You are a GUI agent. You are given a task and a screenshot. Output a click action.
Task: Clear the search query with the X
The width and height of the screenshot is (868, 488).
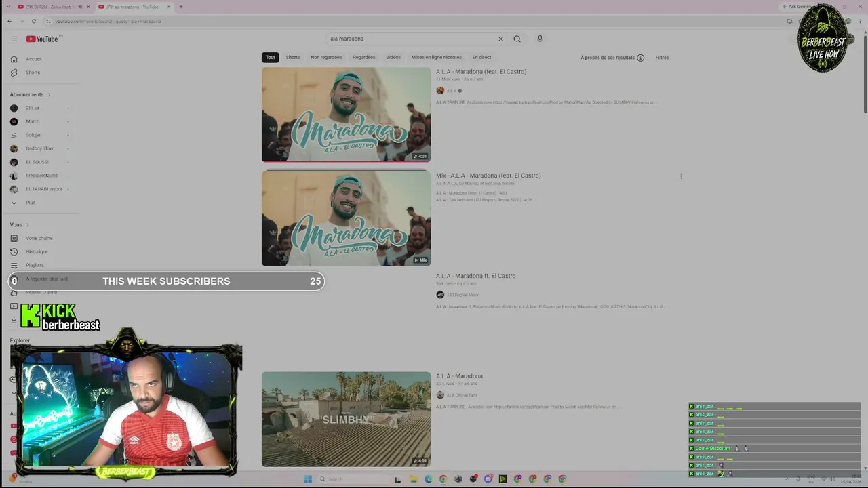click(500, 39)
